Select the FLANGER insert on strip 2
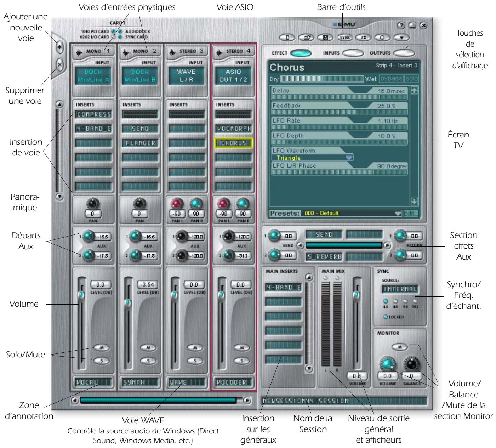496x448 pixels. pyautogui.click(x=138, y=143)
